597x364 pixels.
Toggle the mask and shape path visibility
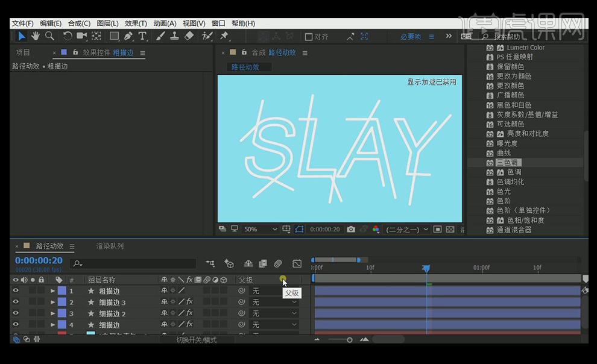tap(300, 230)
